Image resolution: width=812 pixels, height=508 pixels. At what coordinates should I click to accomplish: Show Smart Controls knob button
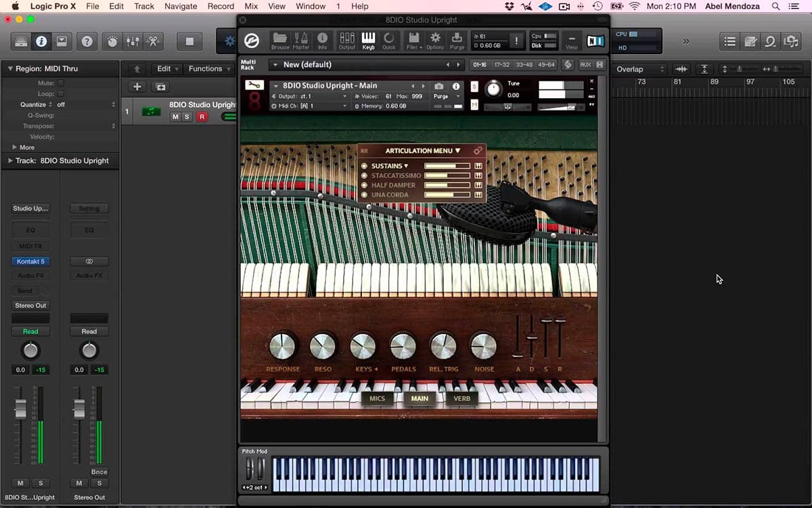[112, 41]
